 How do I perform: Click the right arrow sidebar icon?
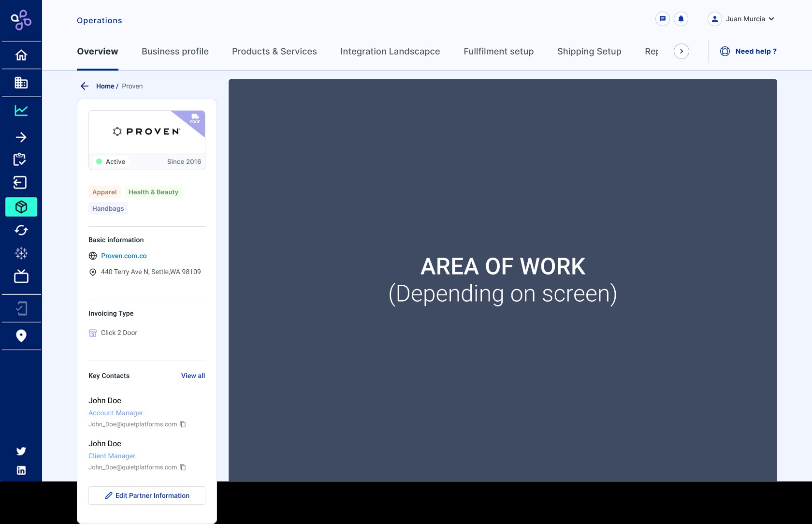(21, 137)
